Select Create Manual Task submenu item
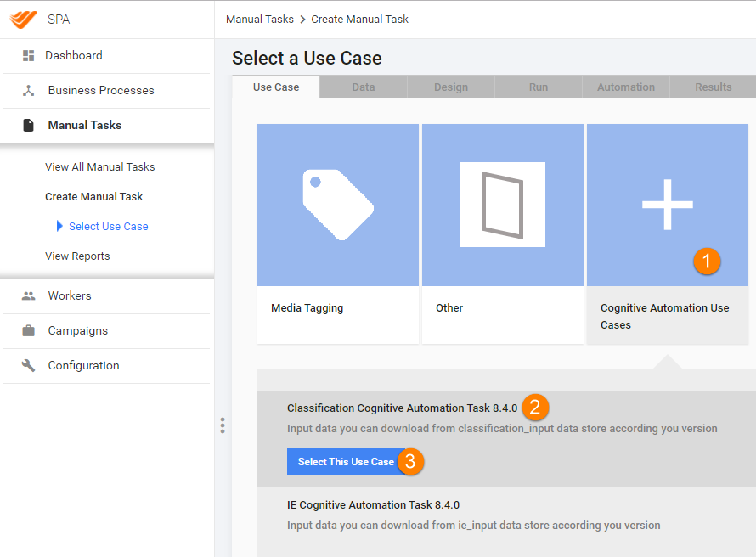This screenshot has height=557, width=756. [x=94, y=197]
